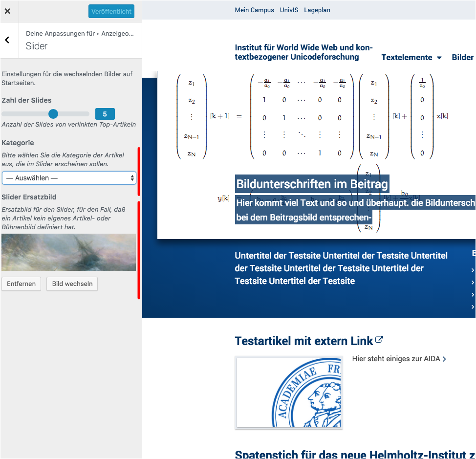
Task: Click the Institut für World Wide Web title
Action: [303, 52]
